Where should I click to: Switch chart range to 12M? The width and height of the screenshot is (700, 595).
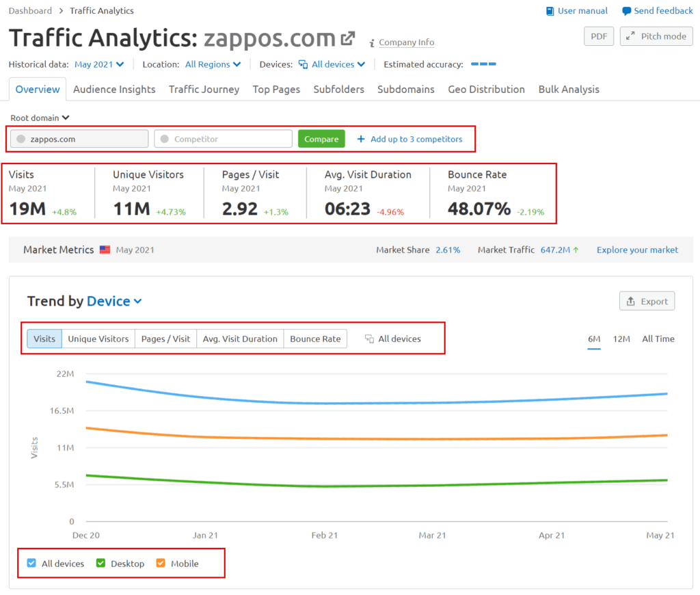point(621,339)
